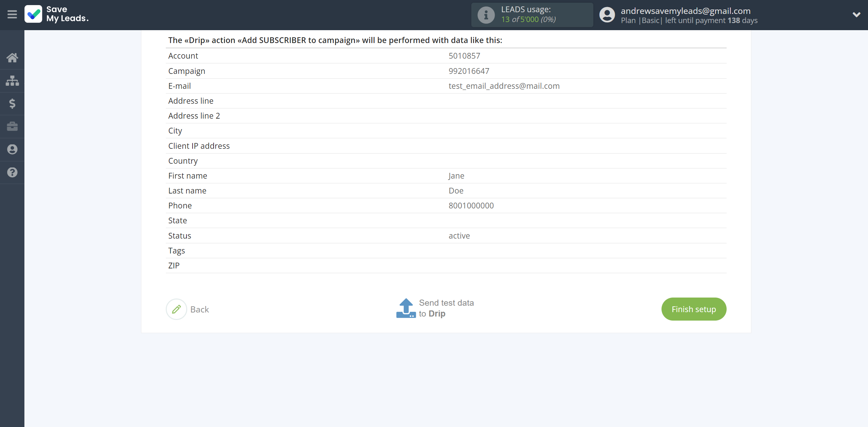Click the Drip action description heading

[335, 40]
